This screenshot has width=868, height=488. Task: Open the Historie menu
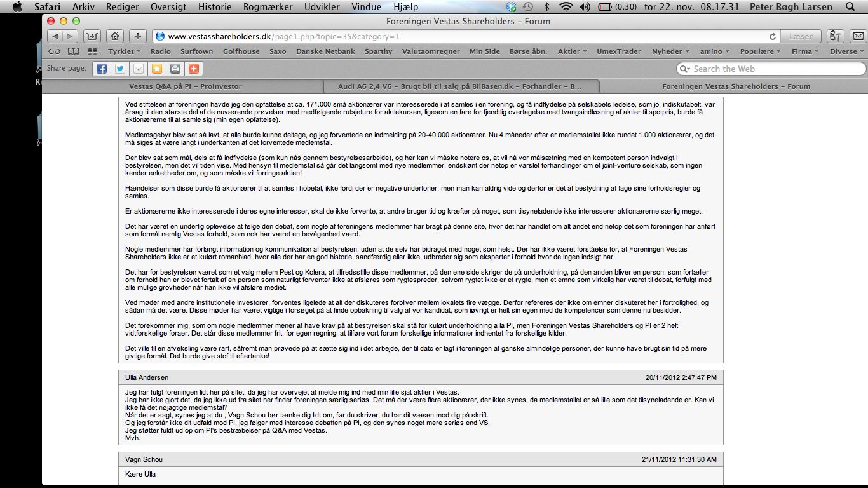pos(216,7)
